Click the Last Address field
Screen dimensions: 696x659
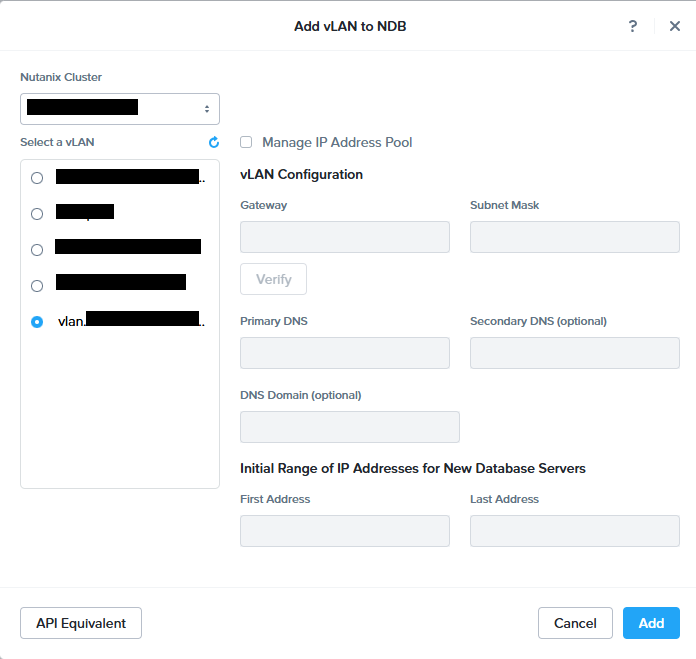[574, 531]
